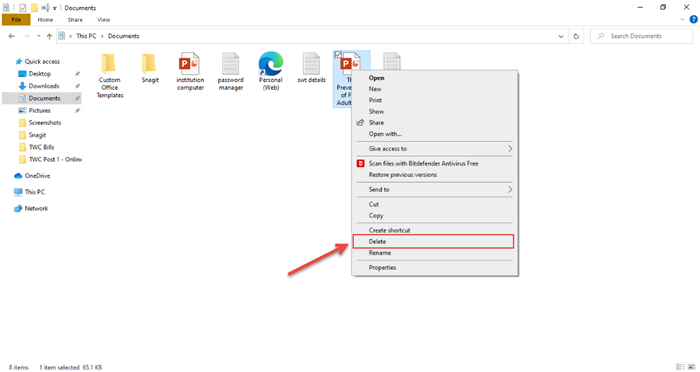700x372 pixels.
Task: Choose Rename from the context menu
Action: (x=435, y=253)
